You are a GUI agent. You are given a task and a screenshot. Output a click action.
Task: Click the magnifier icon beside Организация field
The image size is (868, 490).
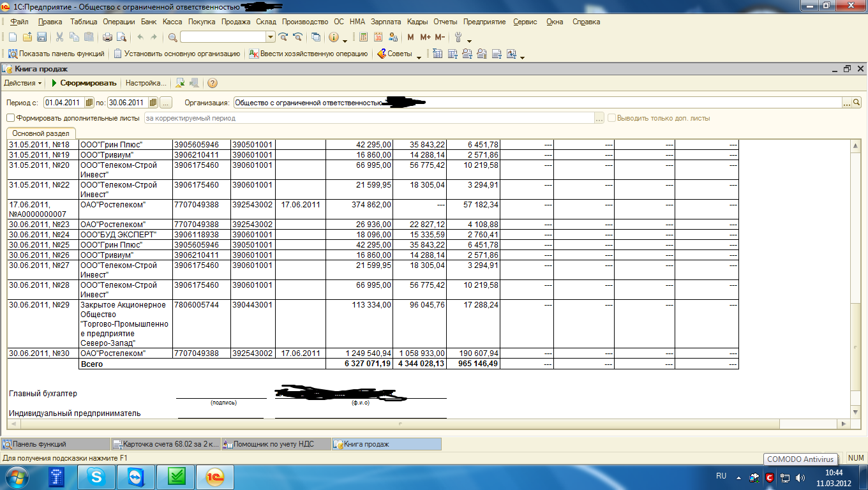(x=857, y=102)
